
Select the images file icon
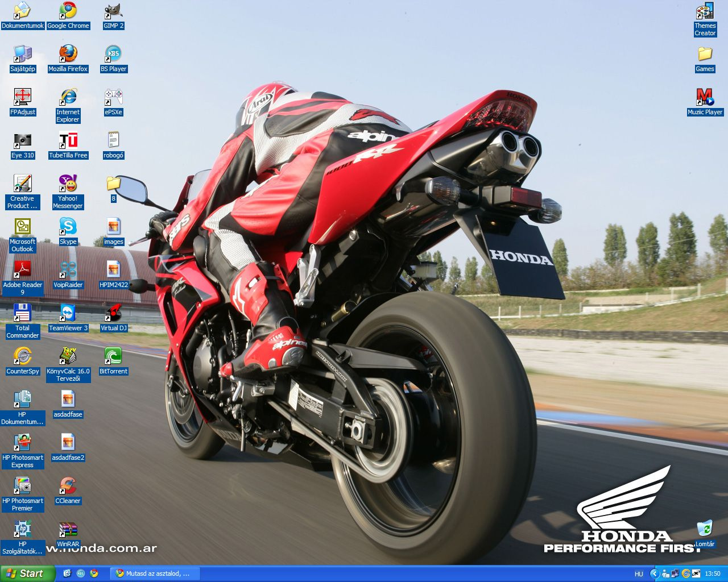[113, 232]
